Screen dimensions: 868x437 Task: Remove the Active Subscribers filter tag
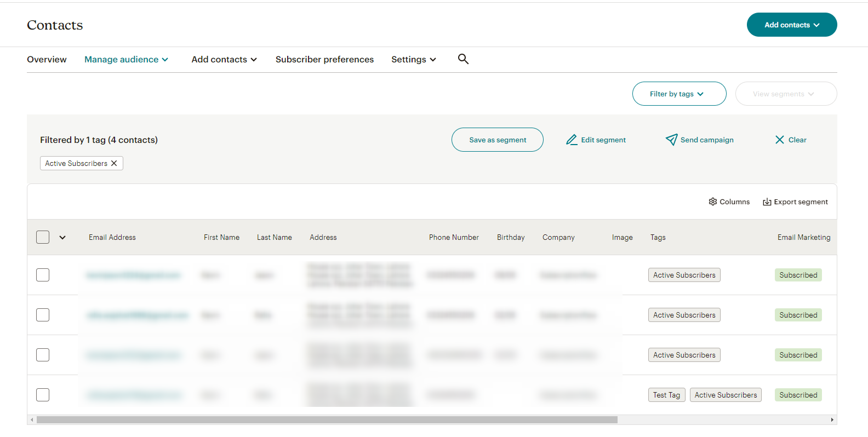(114, 163)
